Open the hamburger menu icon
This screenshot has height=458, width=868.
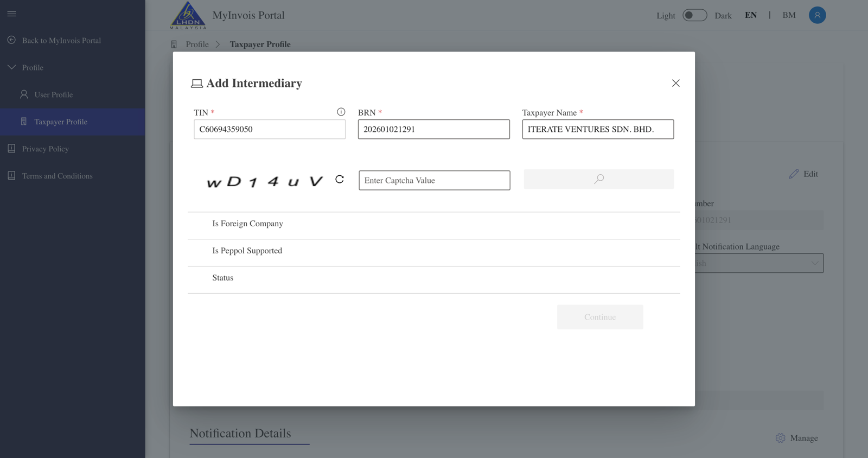[11, 14]
